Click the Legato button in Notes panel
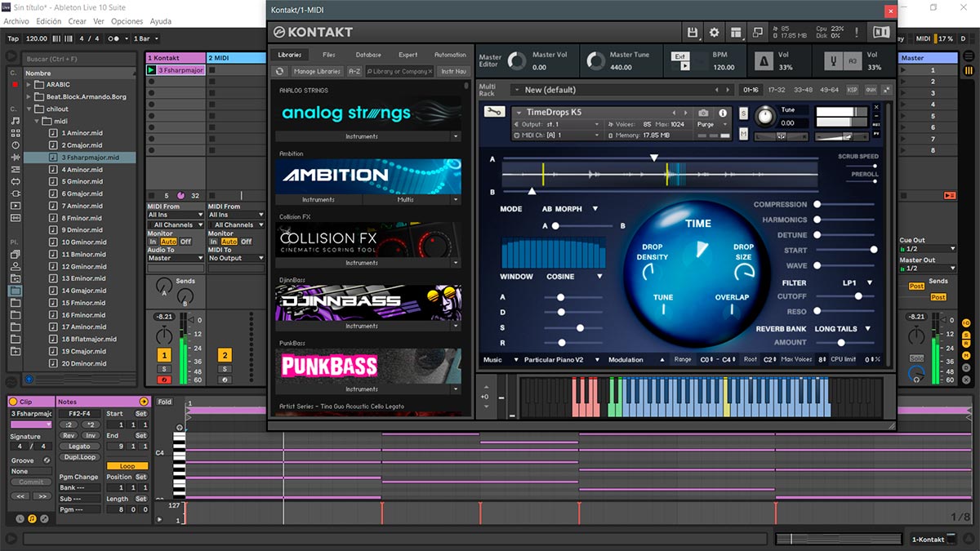The width and height of the screenshot is (980, 551). (x=79, y=447)
